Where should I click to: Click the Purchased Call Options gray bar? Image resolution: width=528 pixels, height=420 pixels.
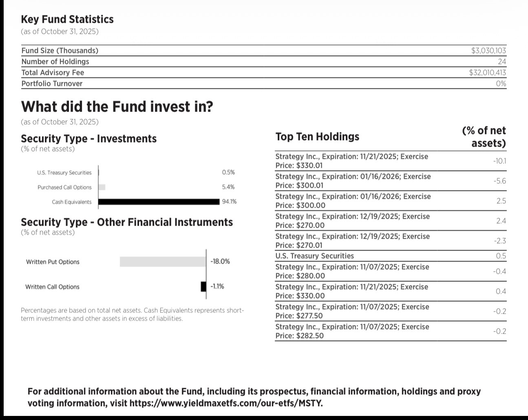click(102, 187)
